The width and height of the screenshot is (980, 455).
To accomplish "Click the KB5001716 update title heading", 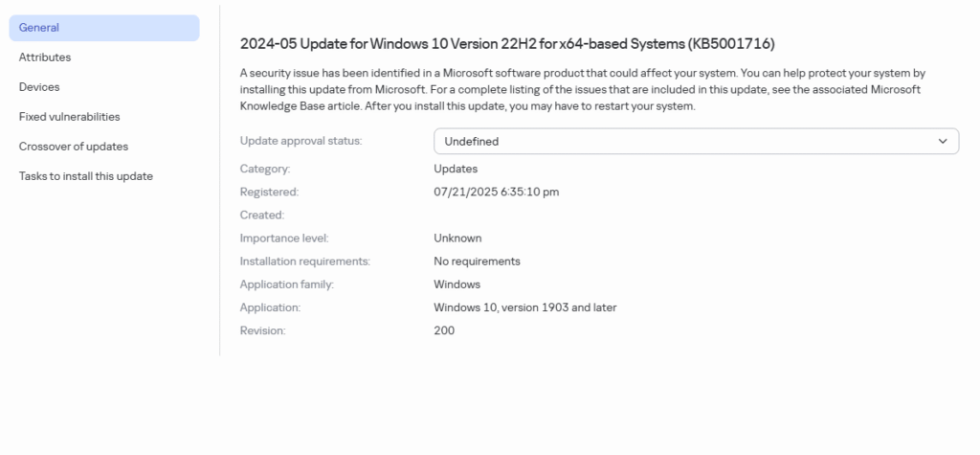I will point(507,44).
